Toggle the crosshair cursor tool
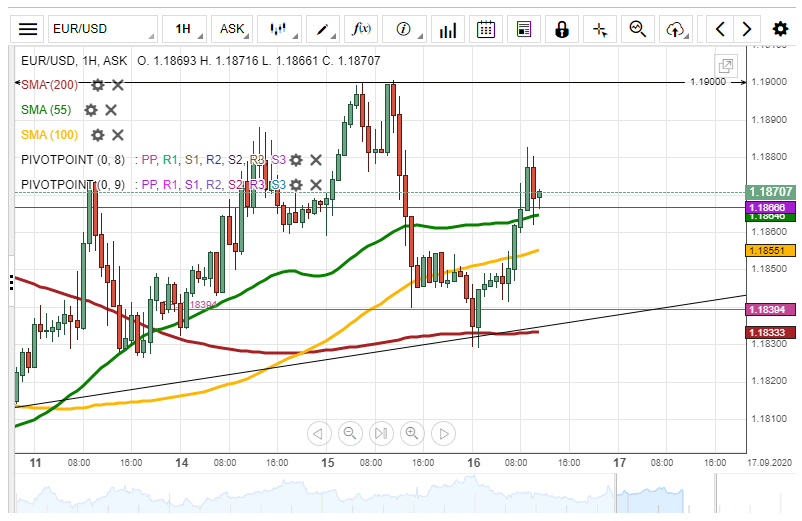The width and height of the screenshot is (802, 521). pyautogui.click(x=600, y=29)
